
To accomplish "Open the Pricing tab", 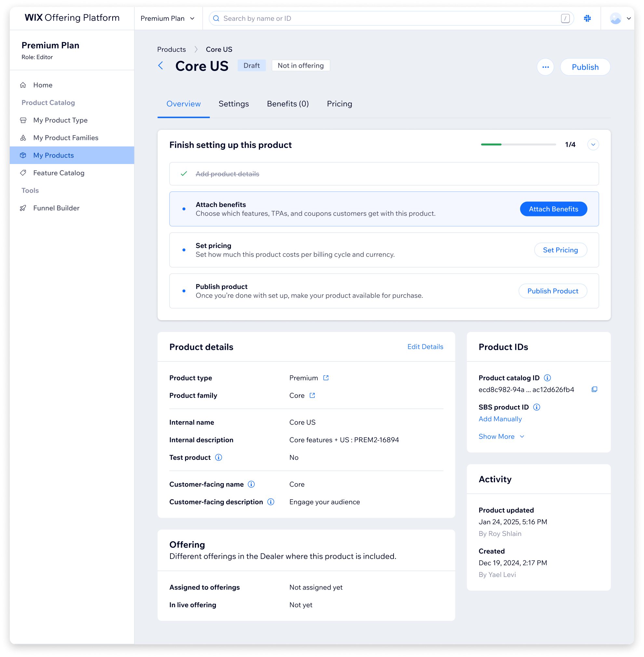I will (339, 103).
